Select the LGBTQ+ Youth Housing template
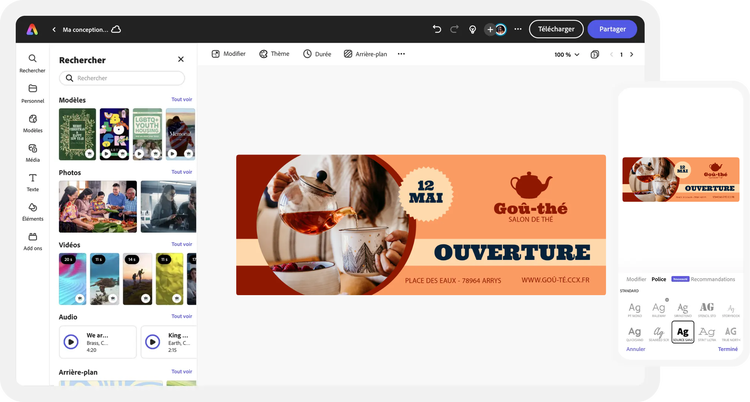The height and width of the screenshot is (402, 750). click(147, 134)
